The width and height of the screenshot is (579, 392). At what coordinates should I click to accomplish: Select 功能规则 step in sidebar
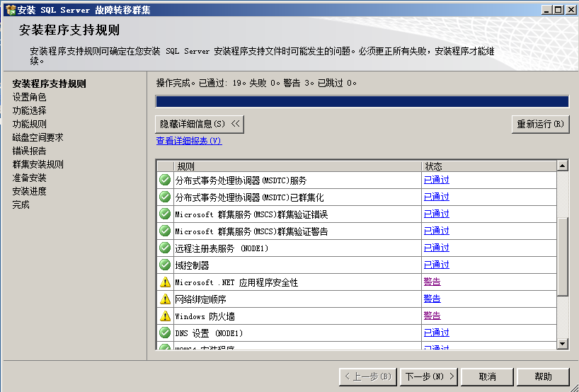point(29,124)
